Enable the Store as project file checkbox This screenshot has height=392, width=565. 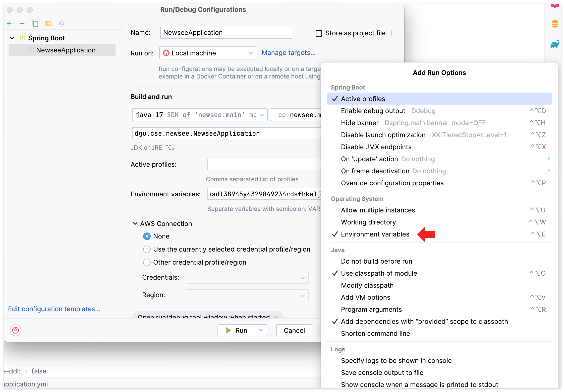tap(319, 33)
